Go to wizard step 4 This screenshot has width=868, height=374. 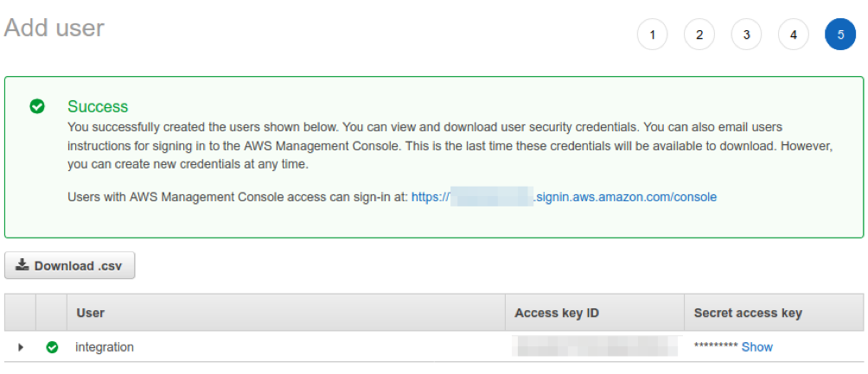[794, 35]
